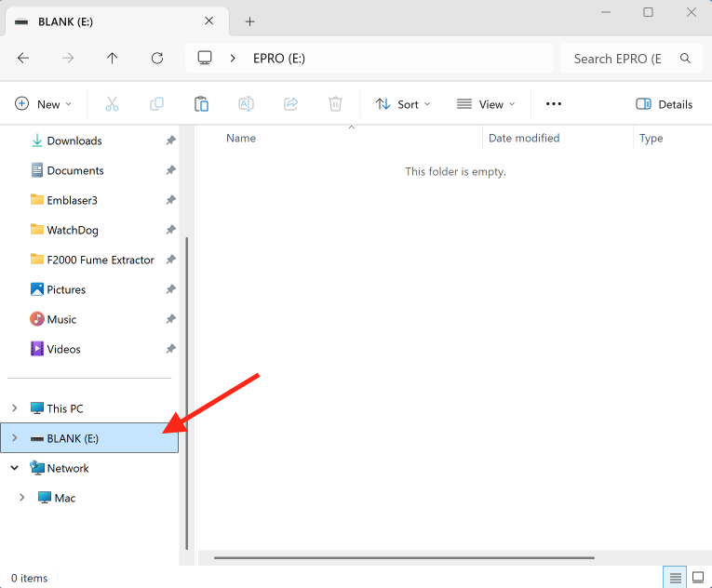The image size is (712, 588).
Task: Click the Search EPRO input field
Action: [x=618, y=58]
